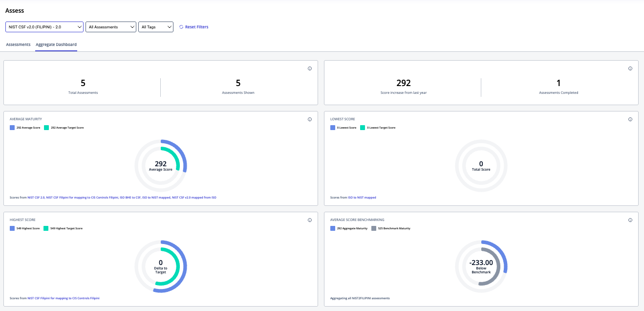Switch to the Assessments tab

click(18, 44)
